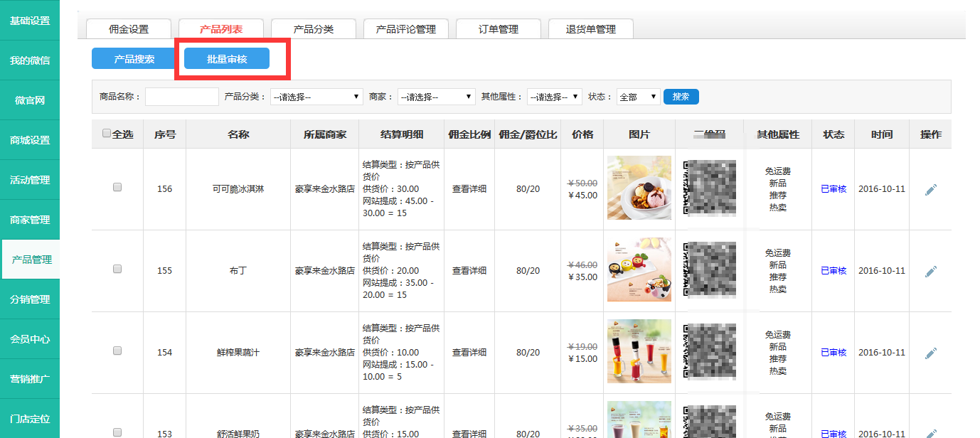
Task: Click the blue 搜索 button
Action: click(681, 97)
